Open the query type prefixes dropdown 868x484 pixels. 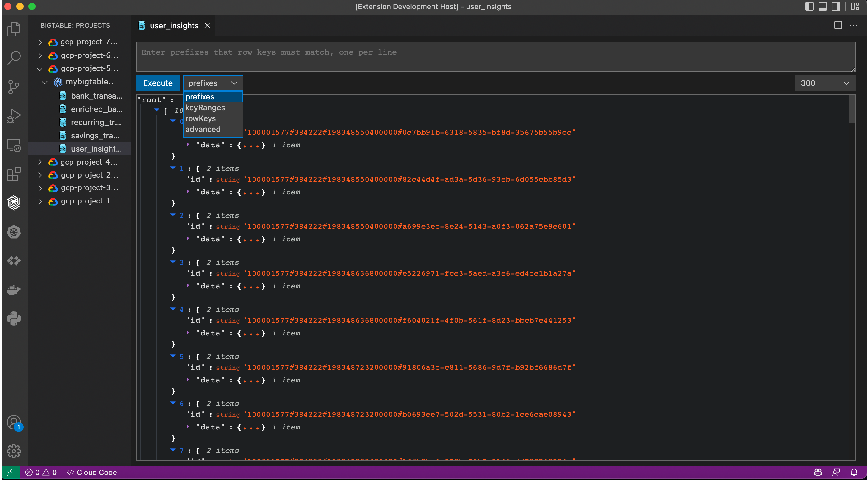(x=212, y=83)
